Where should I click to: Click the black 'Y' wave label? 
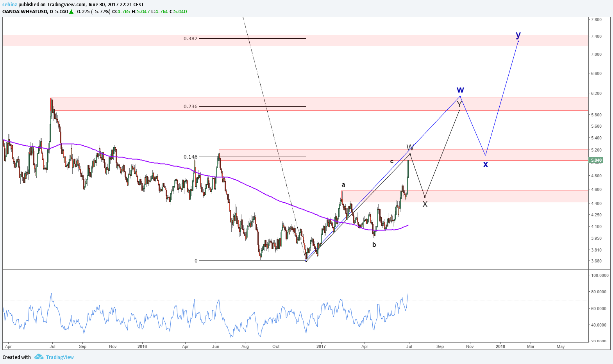[x=459, y=104]
